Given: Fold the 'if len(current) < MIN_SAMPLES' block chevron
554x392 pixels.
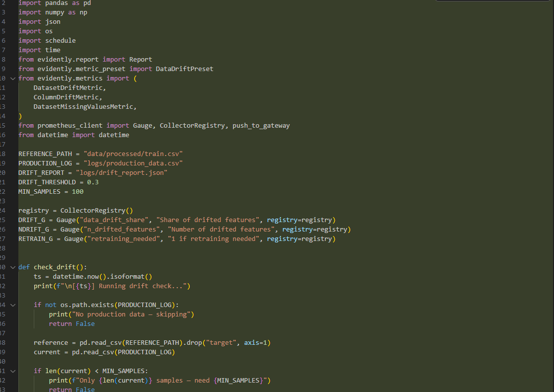Looking at the screenshot, I should click(13, 371).
